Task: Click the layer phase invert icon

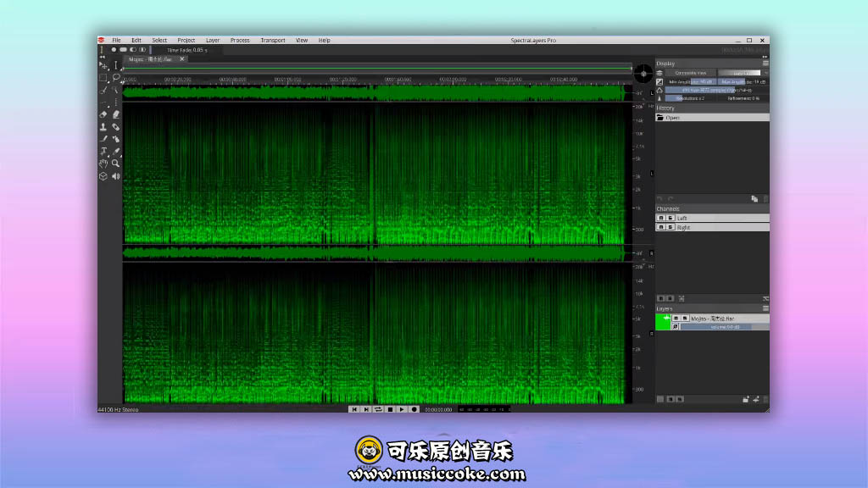Action: coord(676,327)
